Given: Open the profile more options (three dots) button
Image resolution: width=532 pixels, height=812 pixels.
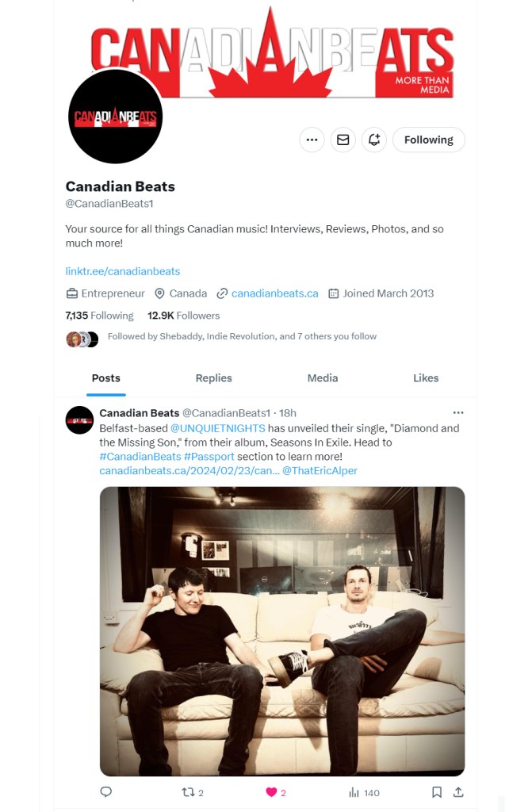Looking at the screenshot, I should click(x=312, y=140).
